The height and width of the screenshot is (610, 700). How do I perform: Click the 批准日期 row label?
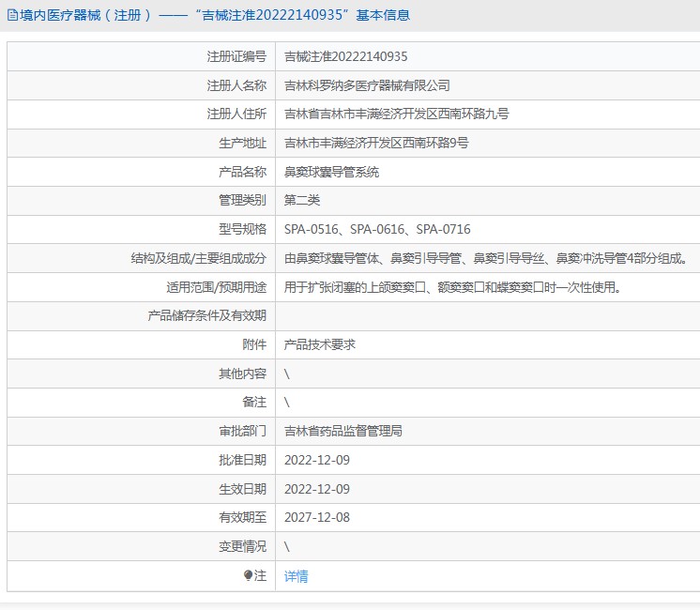pos(242,460)
